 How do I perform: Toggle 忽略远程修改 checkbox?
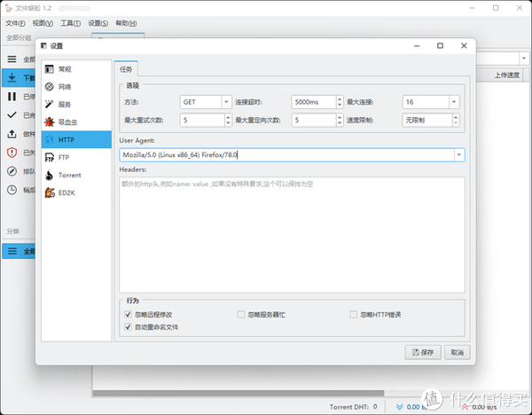128,315
